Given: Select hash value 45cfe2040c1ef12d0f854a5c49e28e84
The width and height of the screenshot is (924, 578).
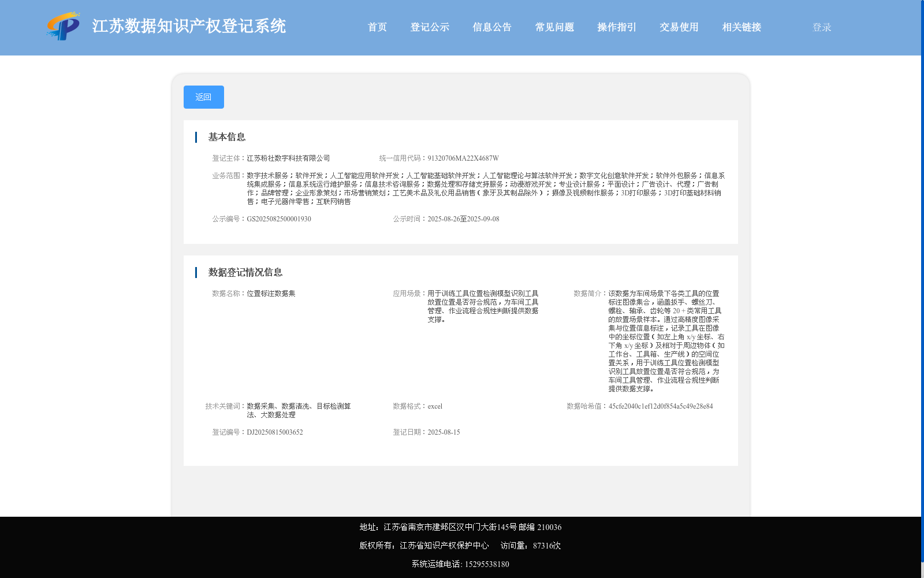Looking at the screenshot, I should [661, 406].
